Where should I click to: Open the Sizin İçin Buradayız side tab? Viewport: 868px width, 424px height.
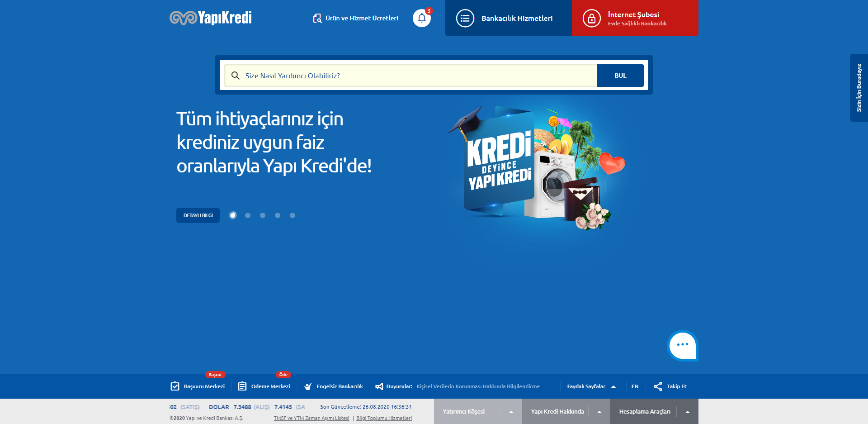tap(859, 88)
